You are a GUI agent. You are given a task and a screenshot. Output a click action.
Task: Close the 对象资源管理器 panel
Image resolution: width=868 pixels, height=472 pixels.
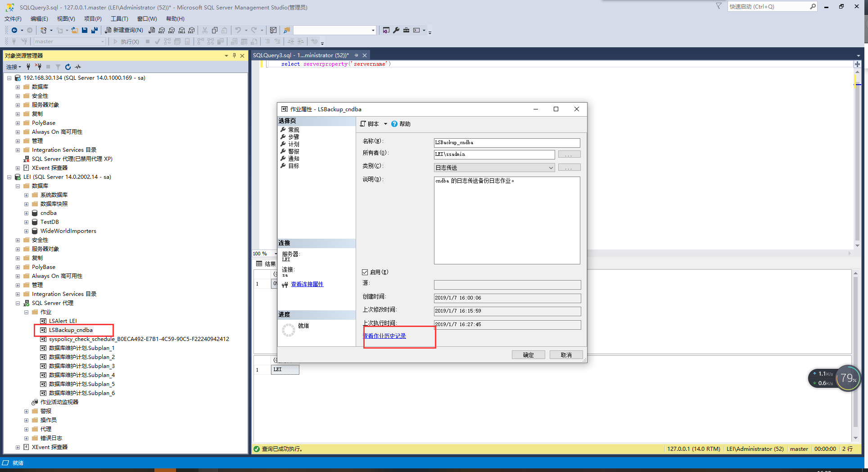tap(242, 55)
